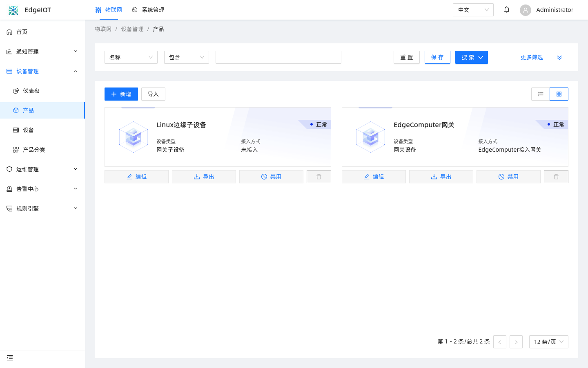The image size is (588, 368).
Task: Switch to 系统管理 top tab
Action: (x=148, y=10)
